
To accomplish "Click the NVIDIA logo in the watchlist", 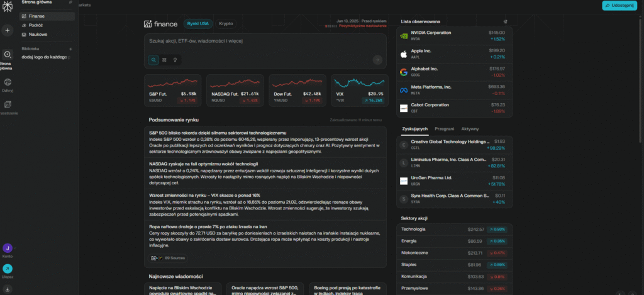I will (404, 36).
